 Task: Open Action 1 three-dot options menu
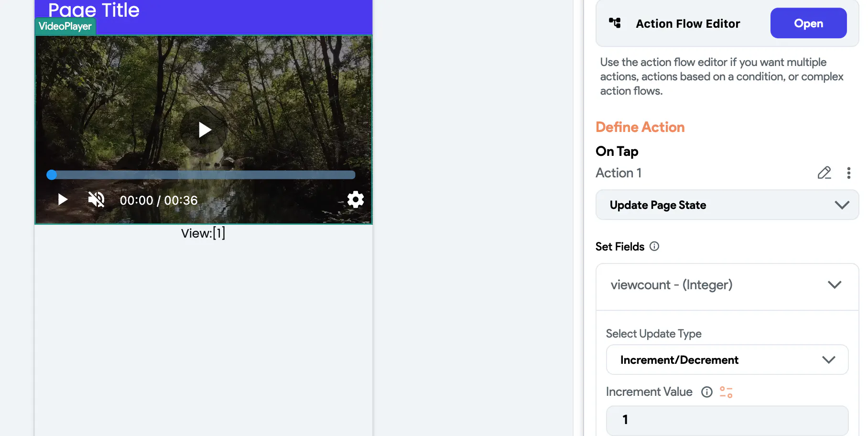(x=848, y=173)
